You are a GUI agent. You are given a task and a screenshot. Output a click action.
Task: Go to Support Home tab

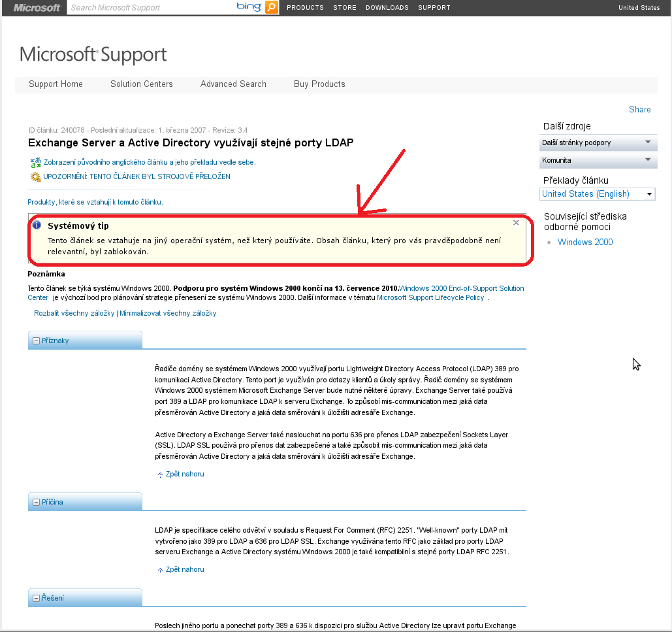click(56, 84)
